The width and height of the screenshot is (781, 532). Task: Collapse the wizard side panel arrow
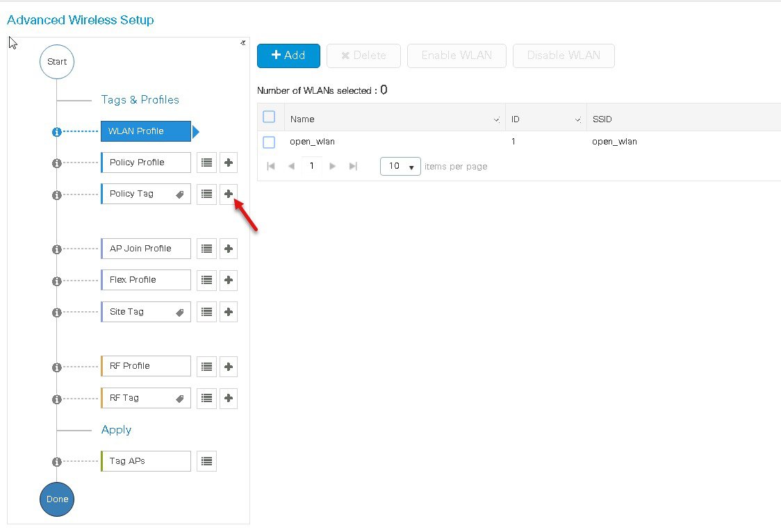[x=243, y=43]
